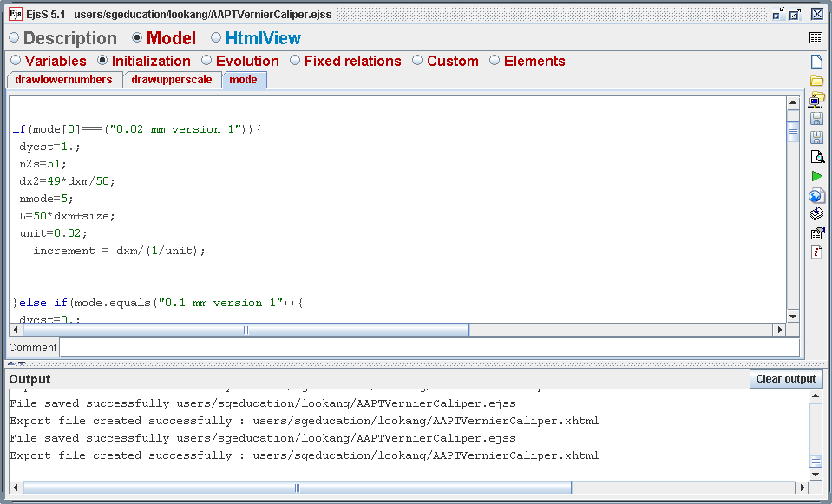This screenshot has width=832, height=504.
Task: Click into the Comment input field
Action: (x=429, y=348)
